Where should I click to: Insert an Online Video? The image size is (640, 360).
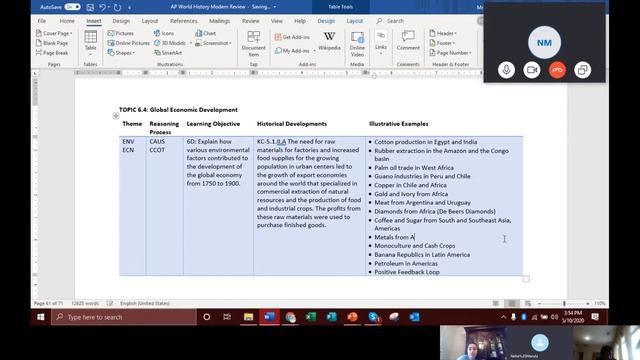tap(357, 44)
